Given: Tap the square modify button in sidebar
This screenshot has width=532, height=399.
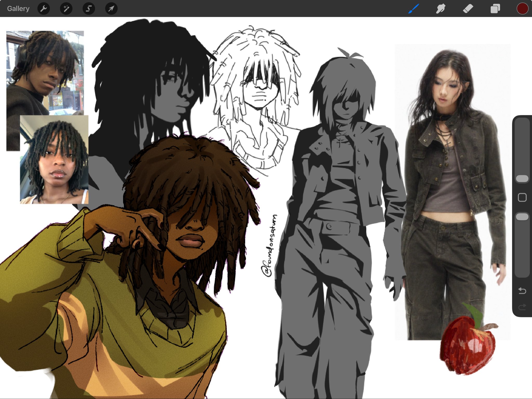Looking at the screenshot, I should (x=522, y=197).
